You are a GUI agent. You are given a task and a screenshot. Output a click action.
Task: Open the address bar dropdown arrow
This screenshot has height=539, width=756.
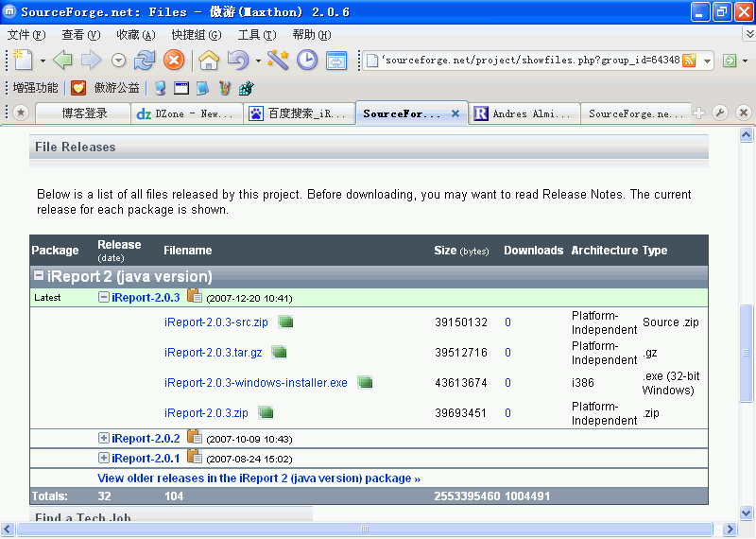707,61
